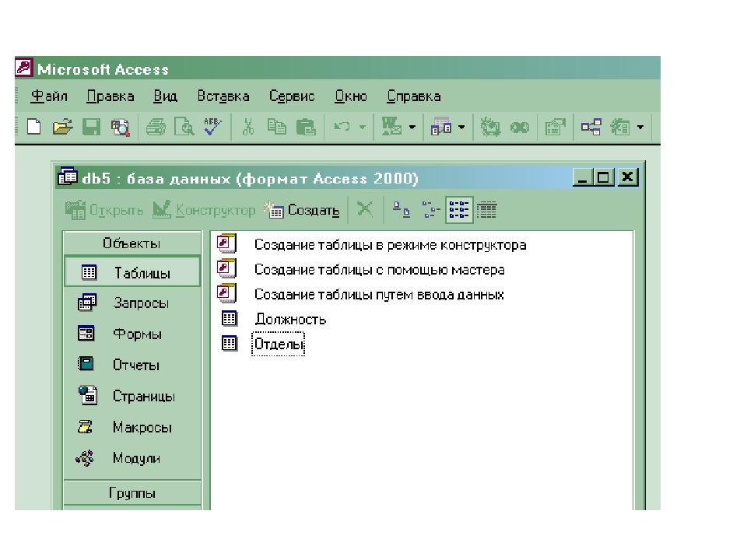Click the Print toolbar icon
The width and height of the screenshot is (747, 560).
tap(156, 127)
